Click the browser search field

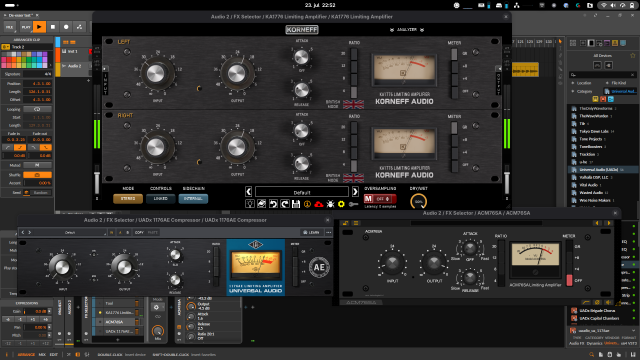coord(602,75)
